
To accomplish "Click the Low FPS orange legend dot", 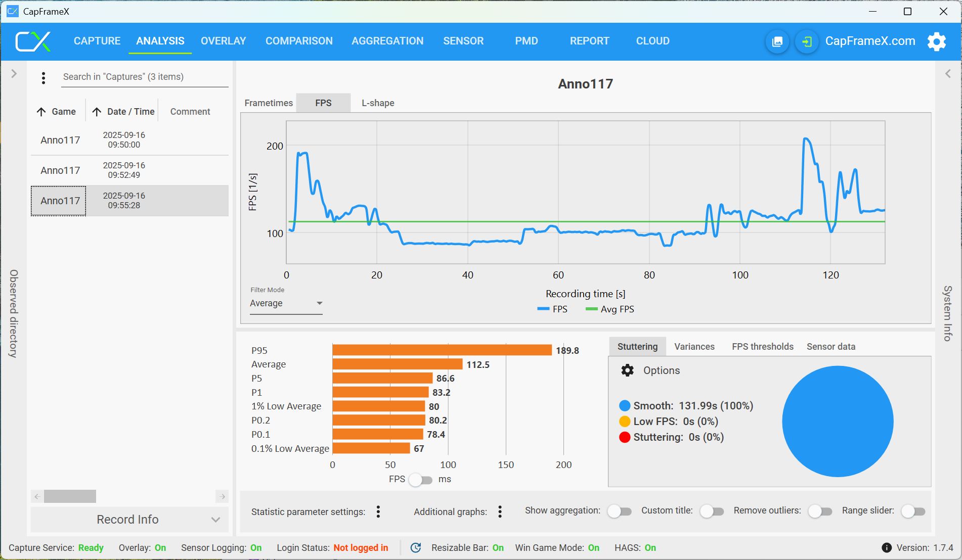I will tap(625, 422).
